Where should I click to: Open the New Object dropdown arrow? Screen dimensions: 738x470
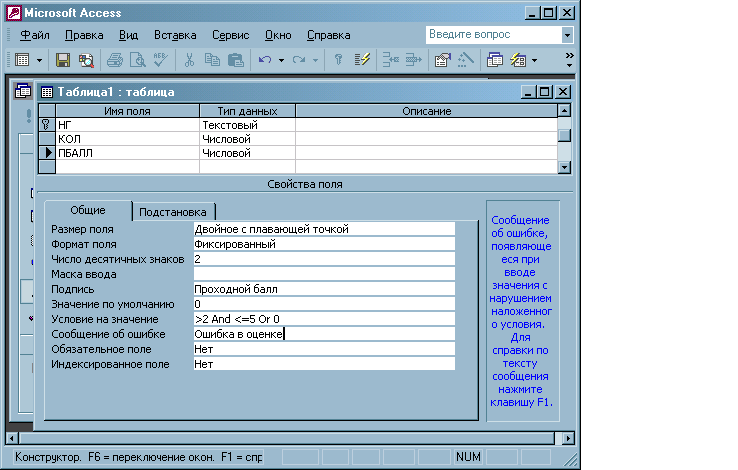point(534,60)
